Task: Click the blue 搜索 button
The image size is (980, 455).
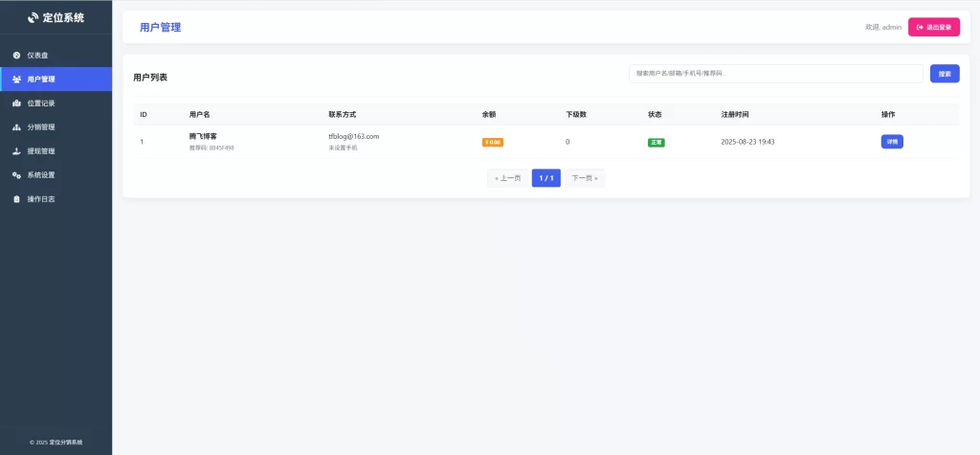Action: [945, 74]
